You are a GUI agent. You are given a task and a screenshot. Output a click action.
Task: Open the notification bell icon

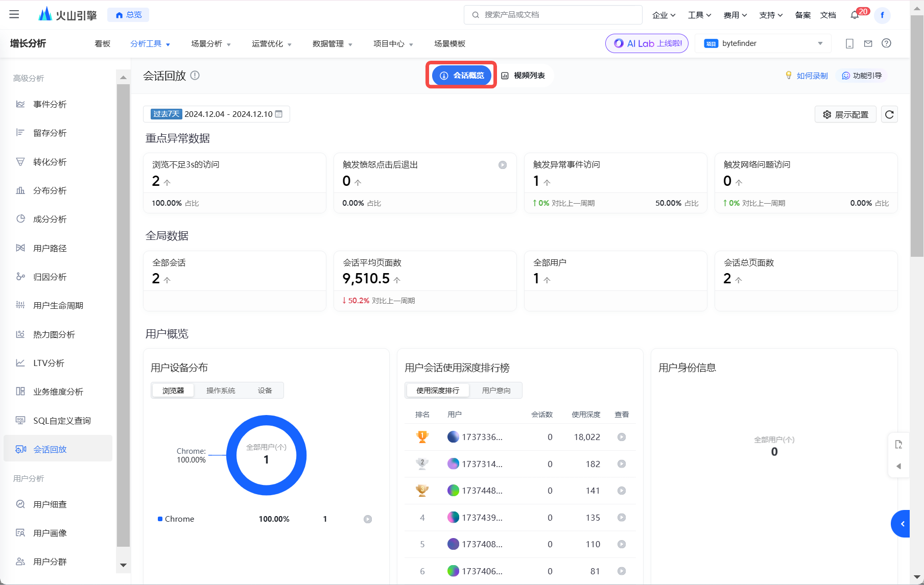[x=855, y=15]
